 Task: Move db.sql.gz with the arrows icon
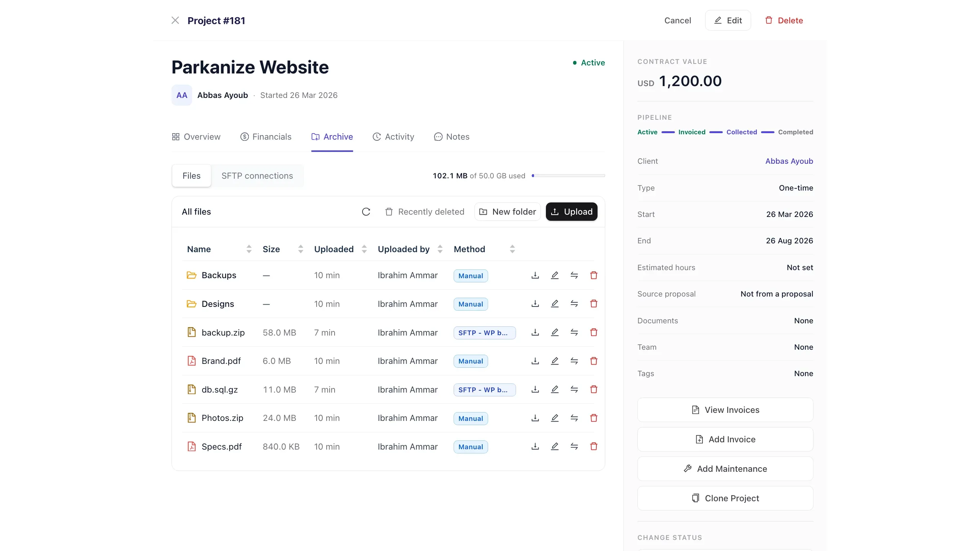[574, 390]
